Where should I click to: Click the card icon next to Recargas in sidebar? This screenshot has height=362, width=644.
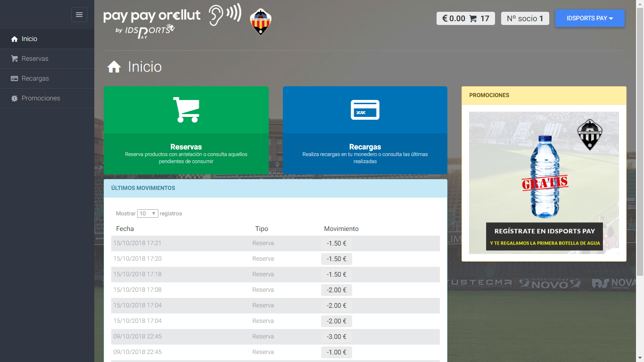(x=14, y=79)
